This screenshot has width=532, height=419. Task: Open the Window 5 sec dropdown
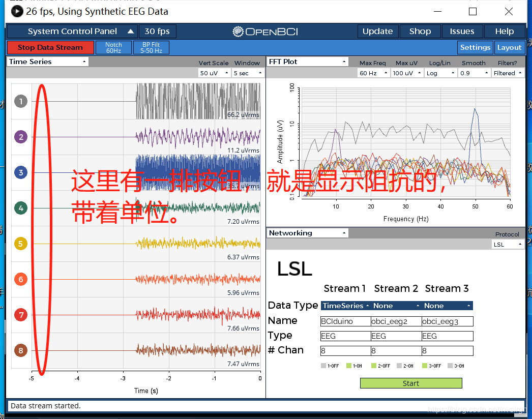click(x=248, y=73)
